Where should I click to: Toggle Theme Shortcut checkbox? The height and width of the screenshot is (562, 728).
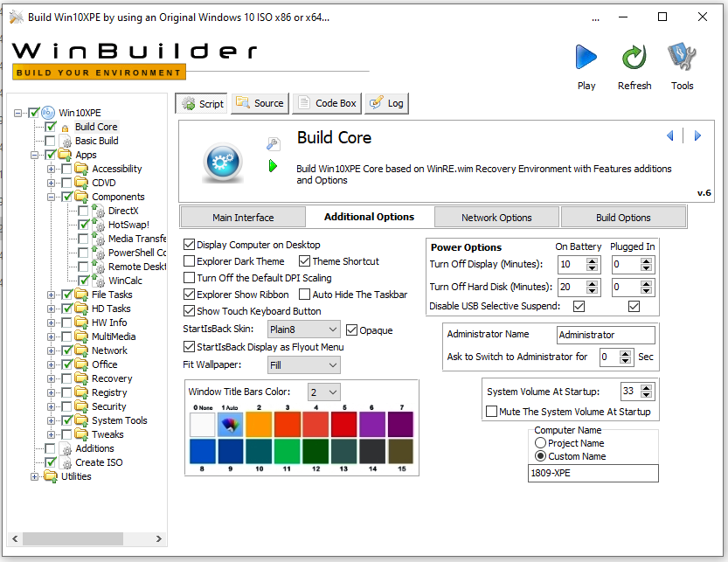pyautogui.click(x=304, y=261)
